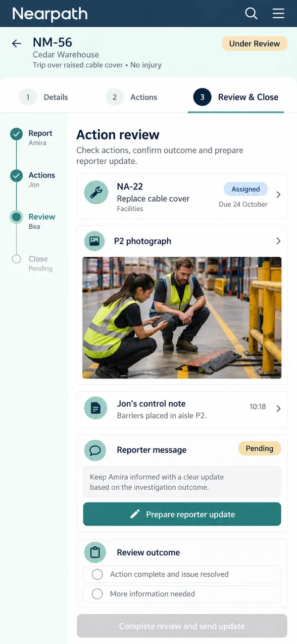
Task: Switch to the Actions tab
Action: pyautogui.click(x=132, y=97)
